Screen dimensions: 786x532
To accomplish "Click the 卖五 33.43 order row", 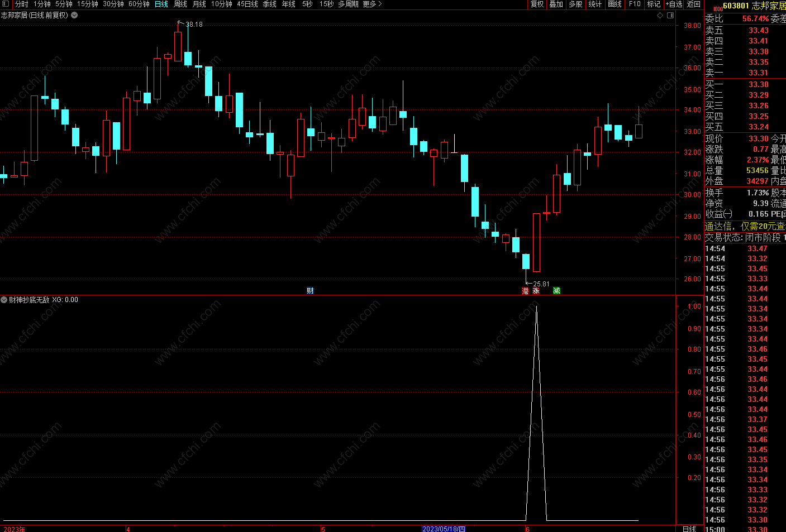I will pyautogui.click(x=745, y=30).
